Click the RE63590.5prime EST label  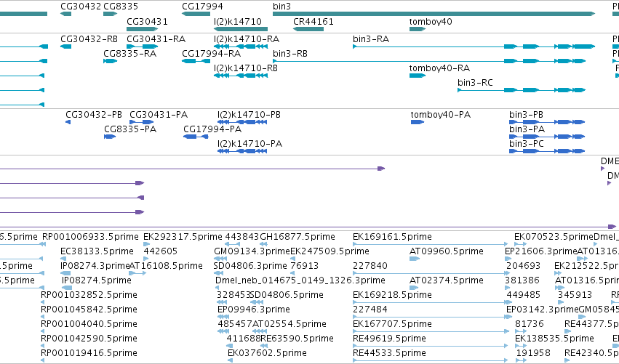297,339
